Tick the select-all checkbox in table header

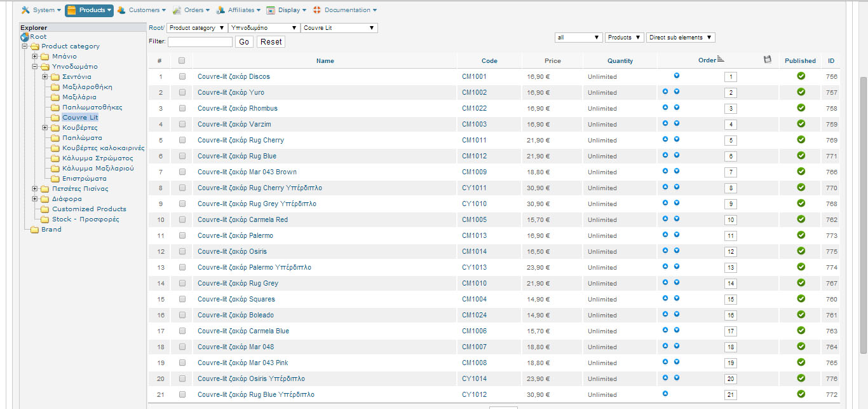[x=182, y=61]
